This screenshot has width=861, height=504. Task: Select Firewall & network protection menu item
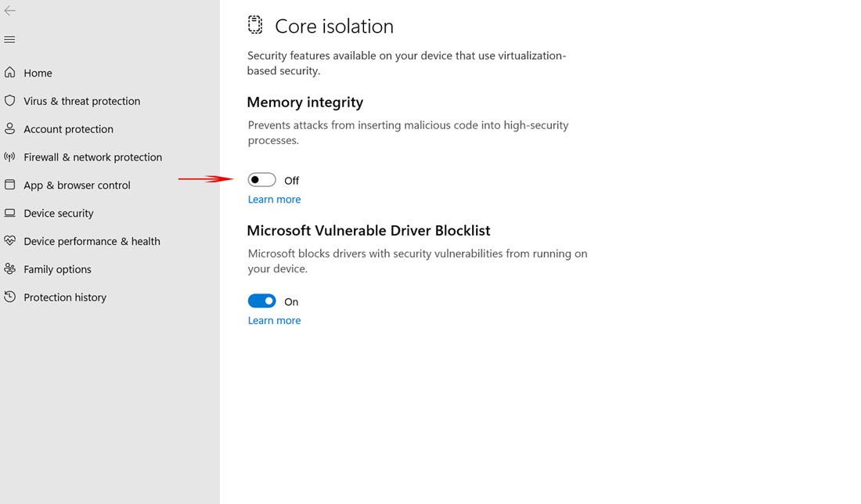click(x=92, y=157)
